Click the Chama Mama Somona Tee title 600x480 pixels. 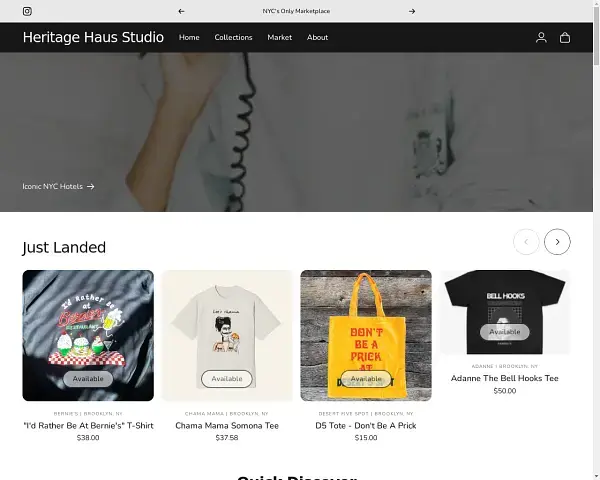click(227, 425)
